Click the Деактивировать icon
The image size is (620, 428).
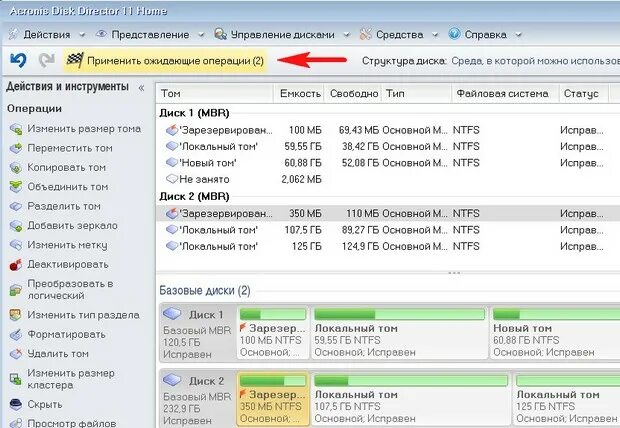point(16,265)
